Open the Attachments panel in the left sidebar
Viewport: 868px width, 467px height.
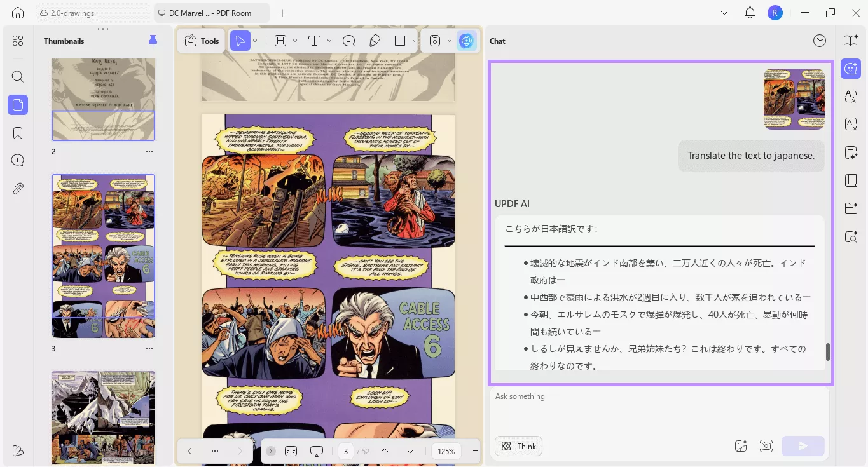17,188
